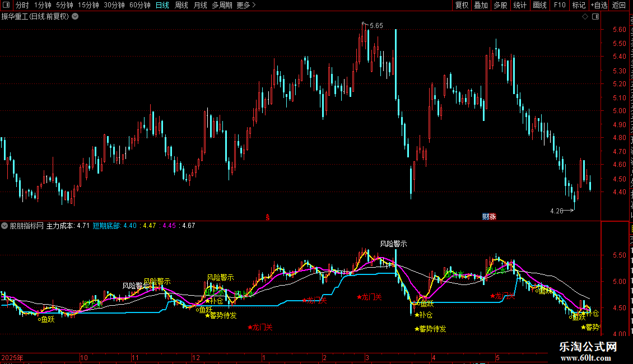Activate the 画线 drawing tool
Viewport: 633px width, 364px height.
[539, 5]
